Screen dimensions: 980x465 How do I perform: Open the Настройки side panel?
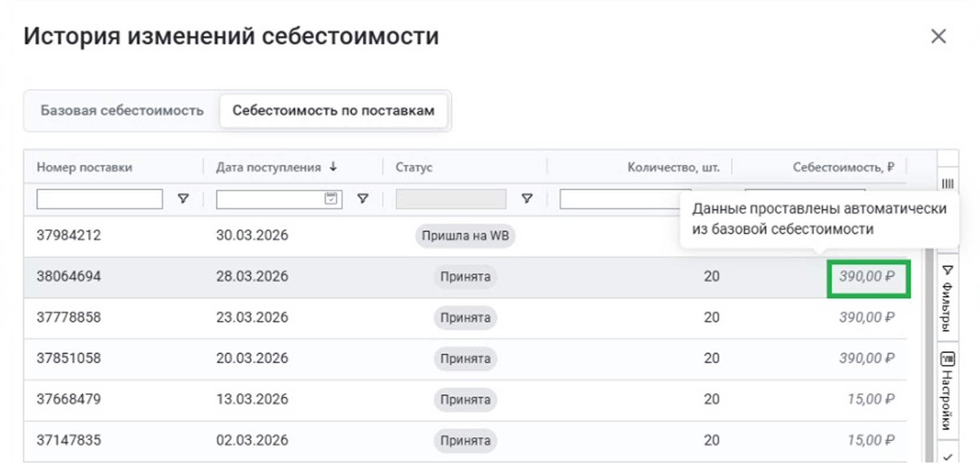tap(947, 390)
